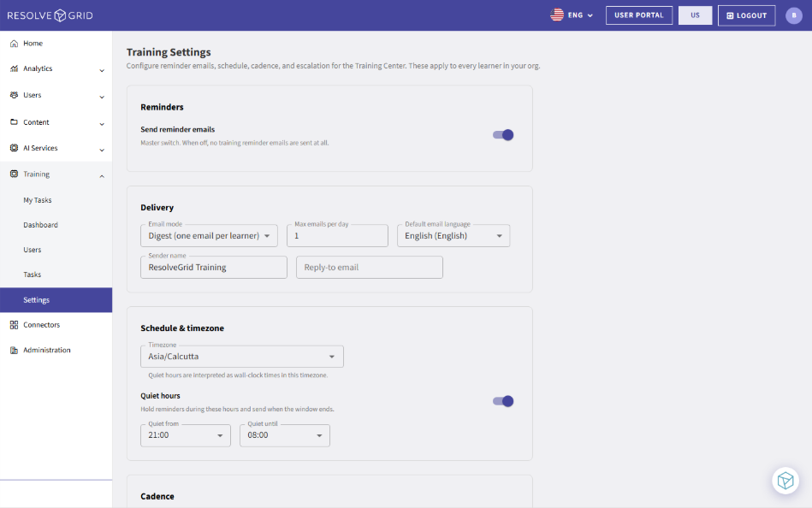Click the 'Schedule & timezone' heading

pyautogui.click(x=182, y=328)
